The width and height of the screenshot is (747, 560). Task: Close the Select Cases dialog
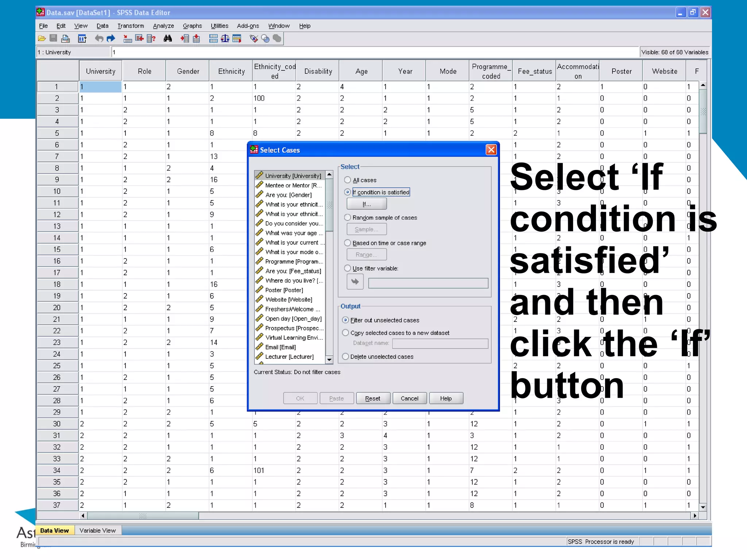pyautogui.click(x=491, y=149)
